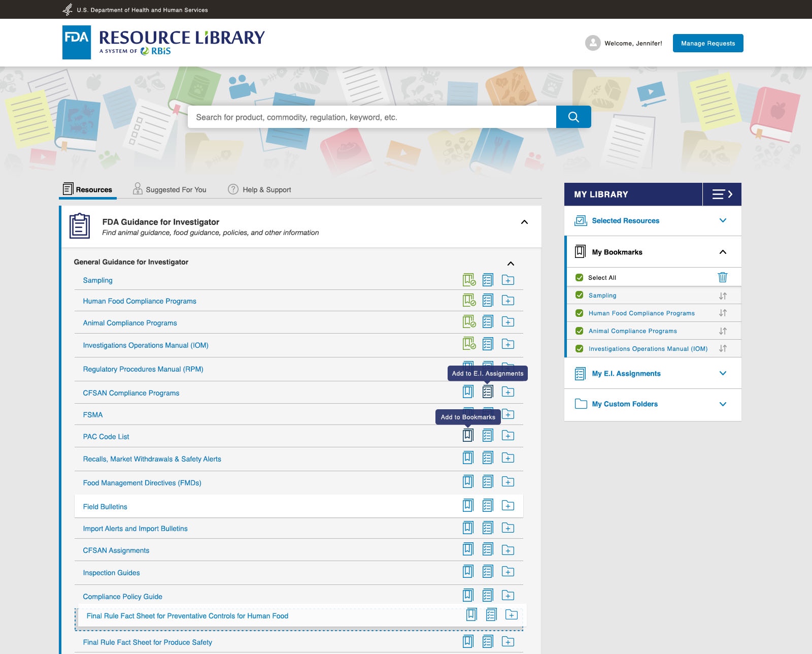Open the Help & Support tab
The image size is (812, 654).
pyautogui.click(x=259, y=189)
